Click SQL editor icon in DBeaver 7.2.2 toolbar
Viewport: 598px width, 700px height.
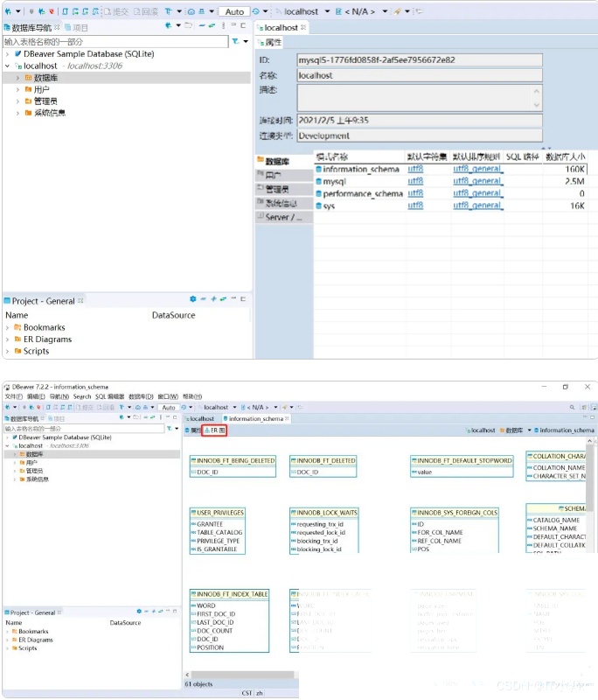pyautogui.click(x=48, y=407)
